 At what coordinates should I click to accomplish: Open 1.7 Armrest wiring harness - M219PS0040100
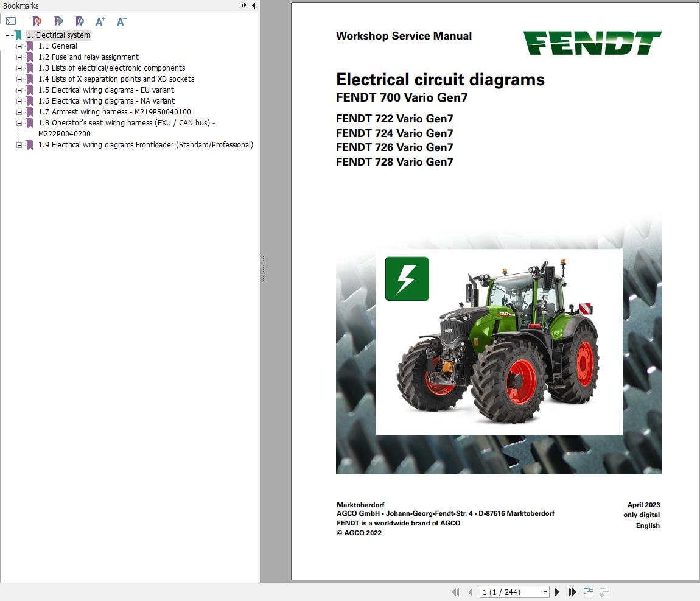pyautogui.click(x=114, y=112)
